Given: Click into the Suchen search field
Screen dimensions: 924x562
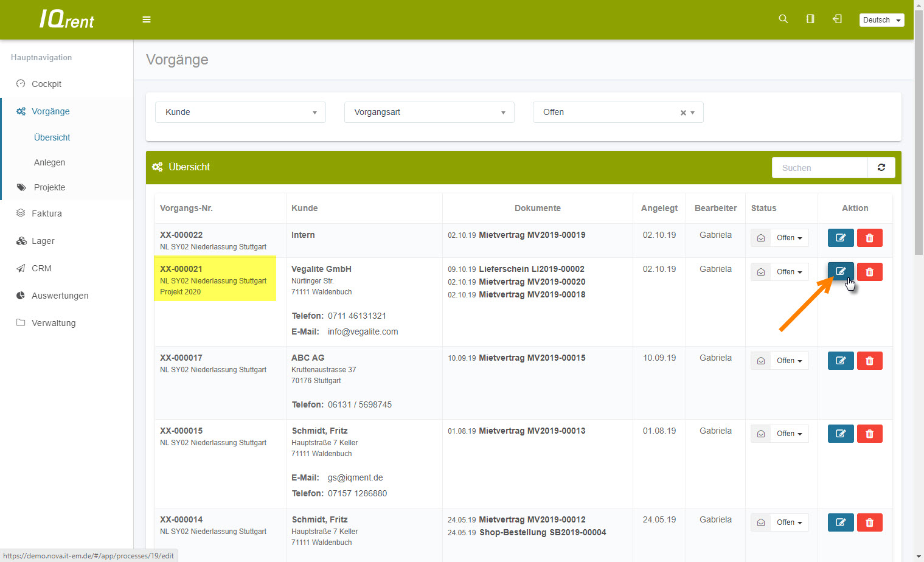Looking at the screenshot, I should [x=819, y=168].
